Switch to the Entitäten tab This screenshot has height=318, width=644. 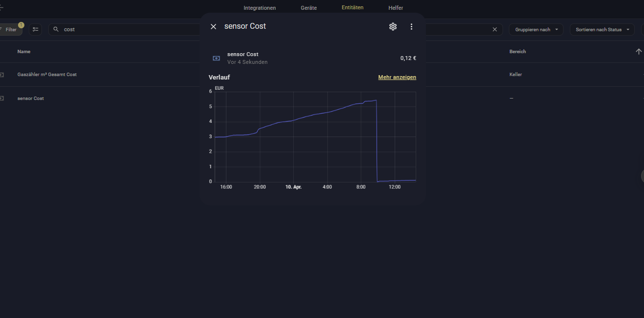point(352,8)
